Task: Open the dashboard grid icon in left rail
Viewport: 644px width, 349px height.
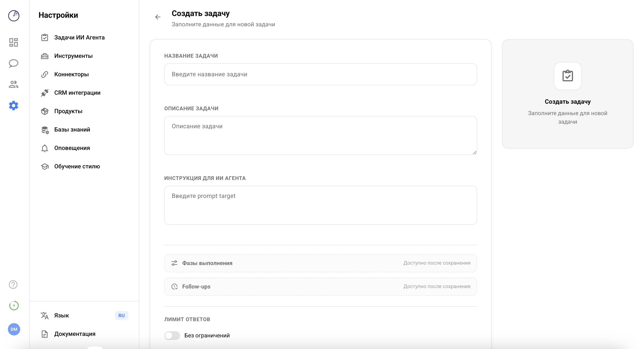Action: pyautogui.click(x=14, y=42)
